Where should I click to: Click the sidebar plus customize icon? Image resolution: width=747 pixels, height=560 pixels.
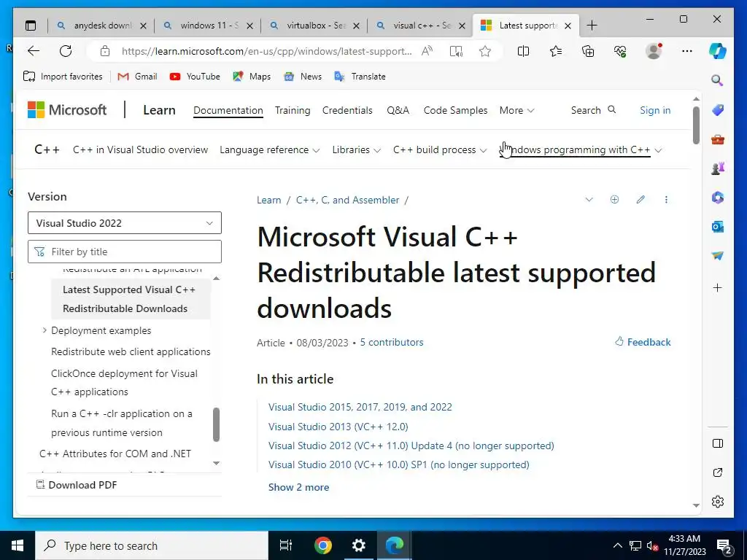pos(718,287)
